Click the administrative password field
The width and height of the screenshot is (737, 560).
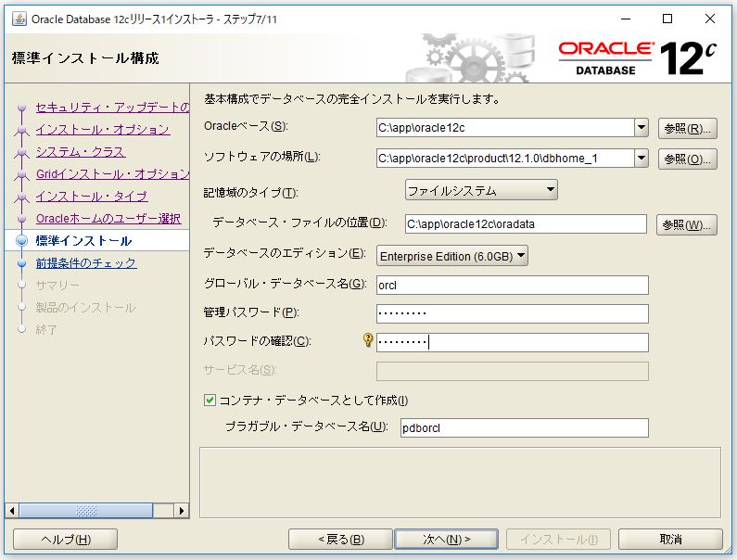pyautogui.click(x=513, y=313)
